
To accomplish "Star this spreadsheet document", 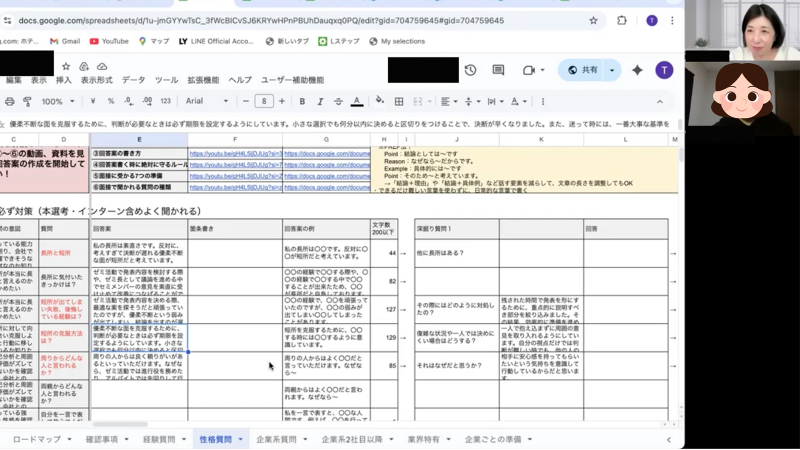I will 66,66.
